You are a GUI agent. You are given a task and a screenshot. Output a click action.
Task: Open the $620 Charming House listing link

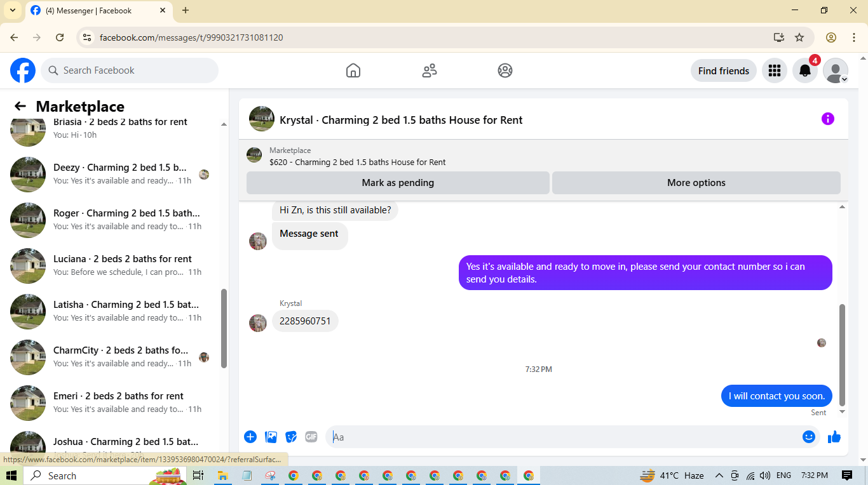pyautogui.click(x=357, y=162)
